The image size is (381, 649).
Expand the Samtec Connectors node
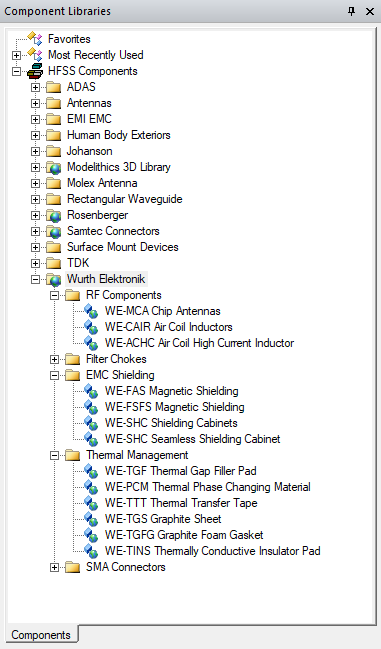[x=35, y=231]
